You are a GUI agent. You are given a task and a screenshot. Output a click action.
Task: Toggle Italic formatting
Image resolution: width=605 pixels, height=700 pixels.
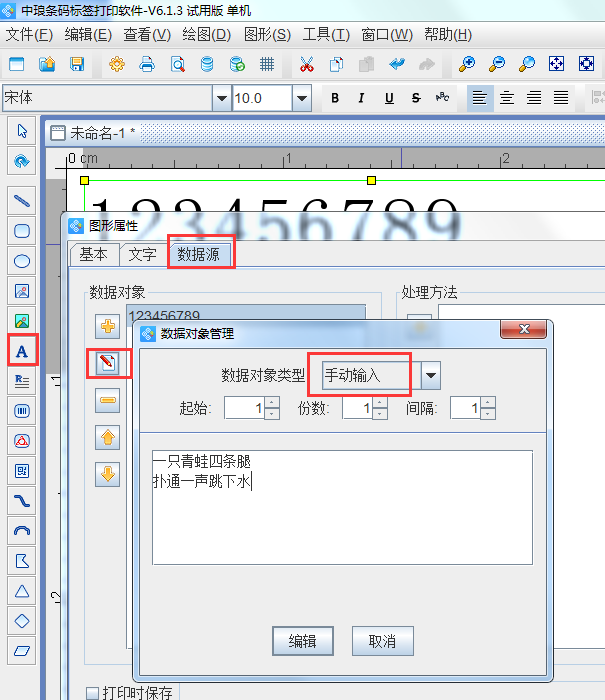point(361,98)
